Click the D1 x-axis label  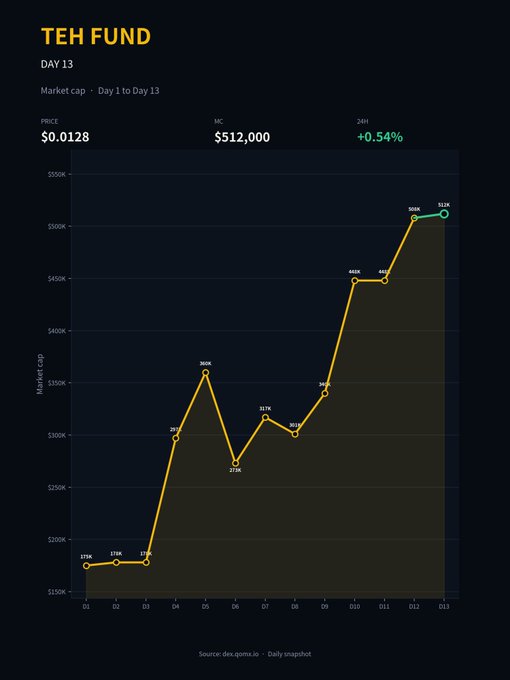tap(86, 607)
